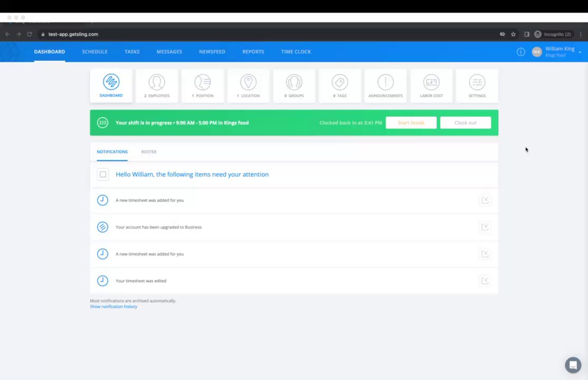The image size is (588, 380).
Task: Open the Reports menu
Action: click(x=253, y=52)
